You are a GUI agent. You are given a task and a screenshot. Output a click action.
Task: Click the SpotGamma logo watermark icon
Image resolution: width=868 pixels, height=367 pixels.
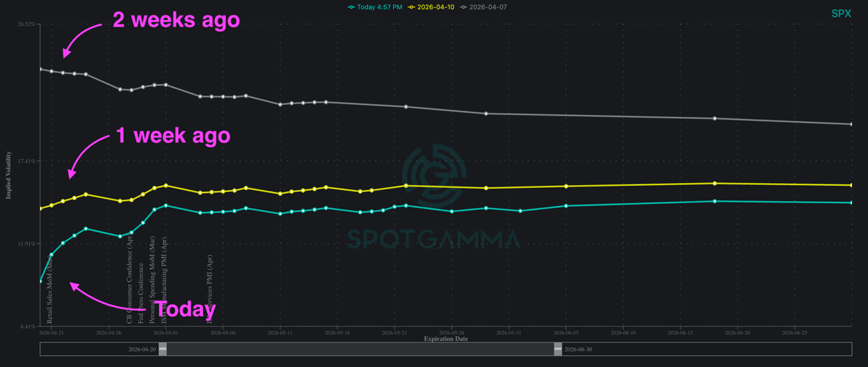(434, 175)
